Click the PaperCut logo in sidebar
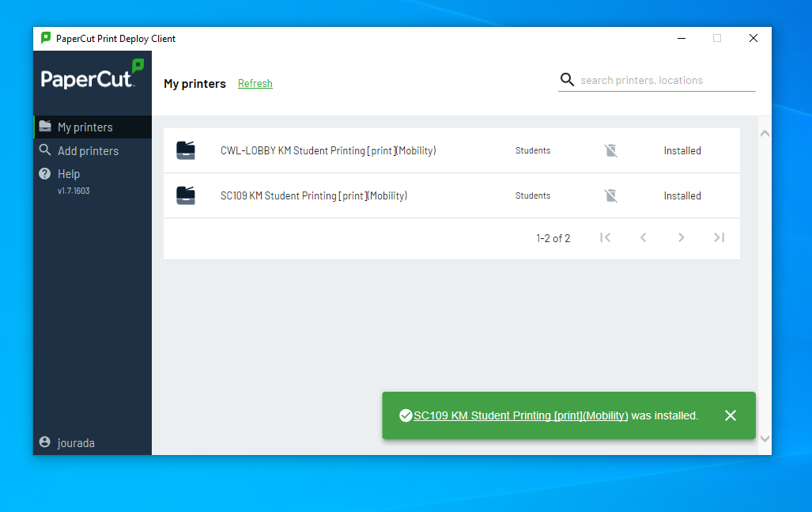Image resolution: width=812 pixels, height=512 pixels. [92, 75]
